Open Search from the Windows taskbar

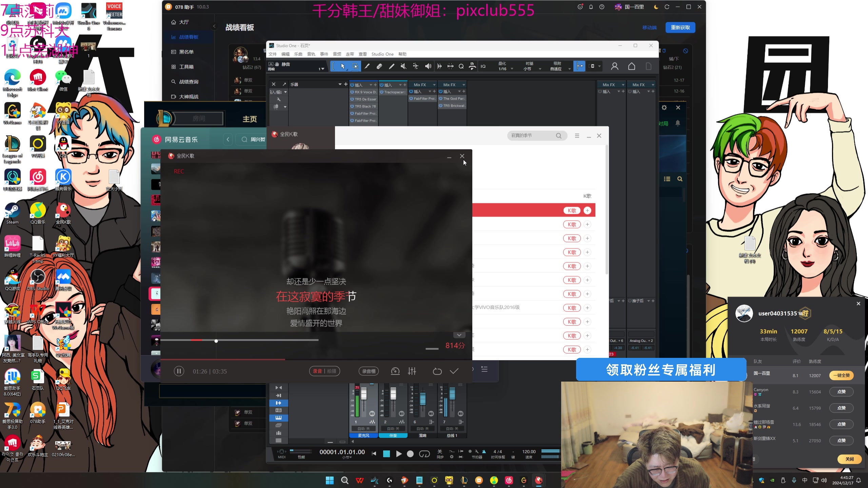(x=345, y=480)
